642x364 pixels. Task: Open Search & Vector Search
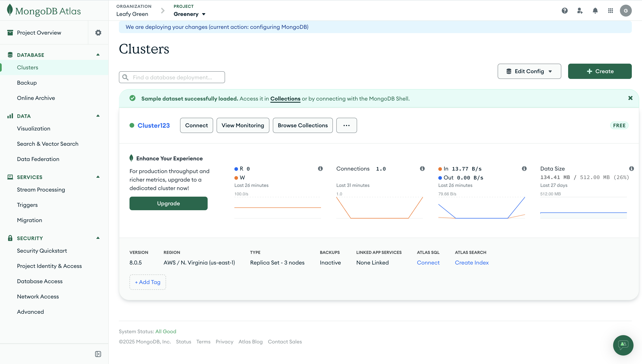click(48, 144)
